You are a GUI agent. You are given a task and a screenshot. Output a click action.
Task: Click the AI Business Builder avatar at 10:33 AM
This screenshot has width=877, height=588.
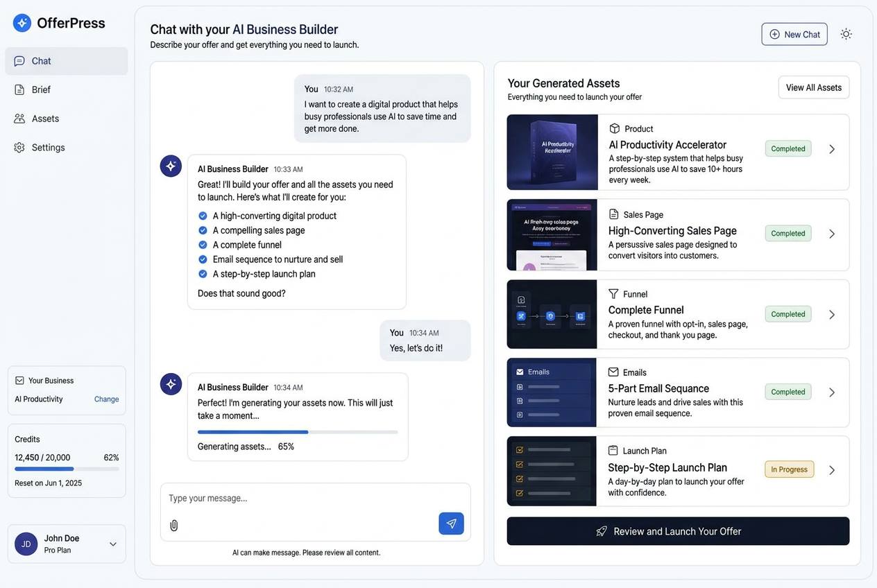171,166
